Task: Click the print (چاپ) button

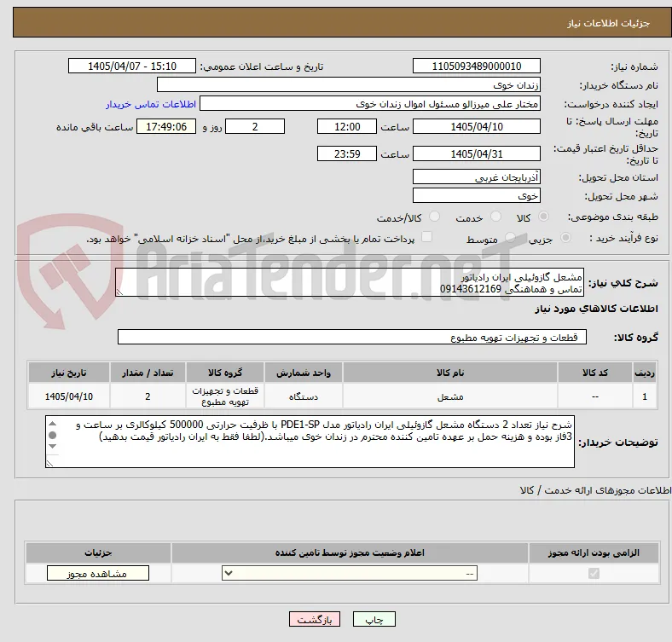Action: click(374, 619)
